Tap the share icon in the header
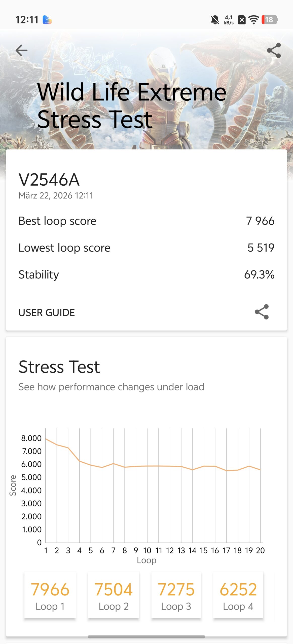Viewport: 293px width, 644px height. [x=274, y=50]
